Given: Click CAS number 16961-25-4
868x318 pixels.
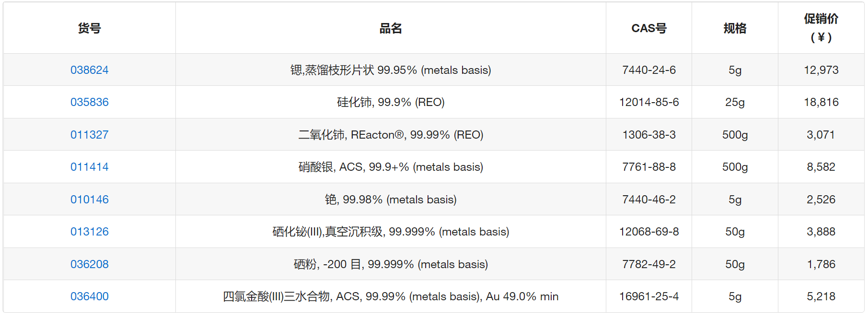Looking at the screenshot, I should pos(648,296).
